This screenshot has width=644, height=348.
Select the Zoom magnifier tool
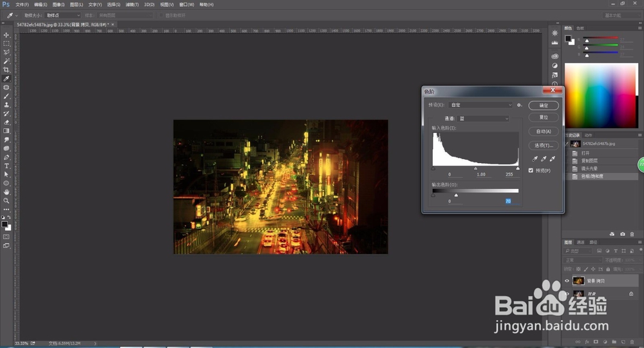6,200
